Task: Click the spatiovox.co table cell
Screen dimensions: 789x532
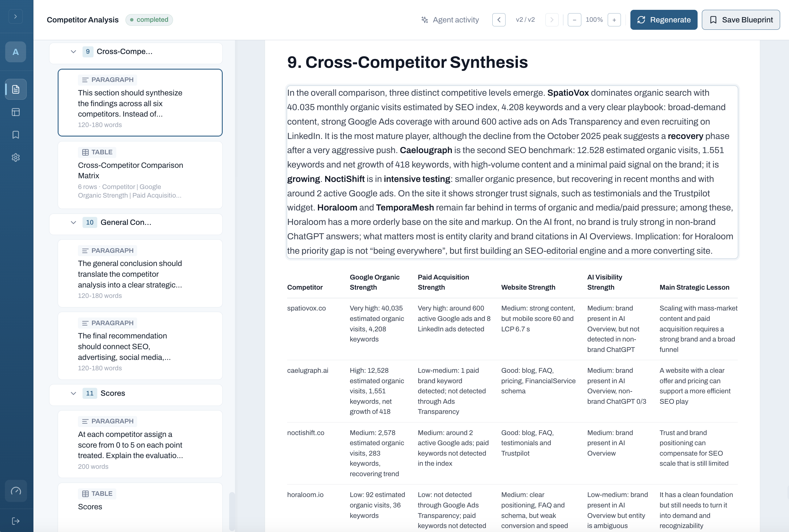Action: pos(306,308)
